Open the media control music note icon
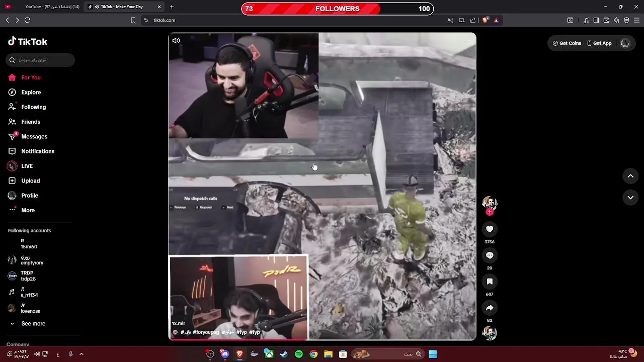The width and height of the screenshot is (644, 362). [x=587, y=20]
